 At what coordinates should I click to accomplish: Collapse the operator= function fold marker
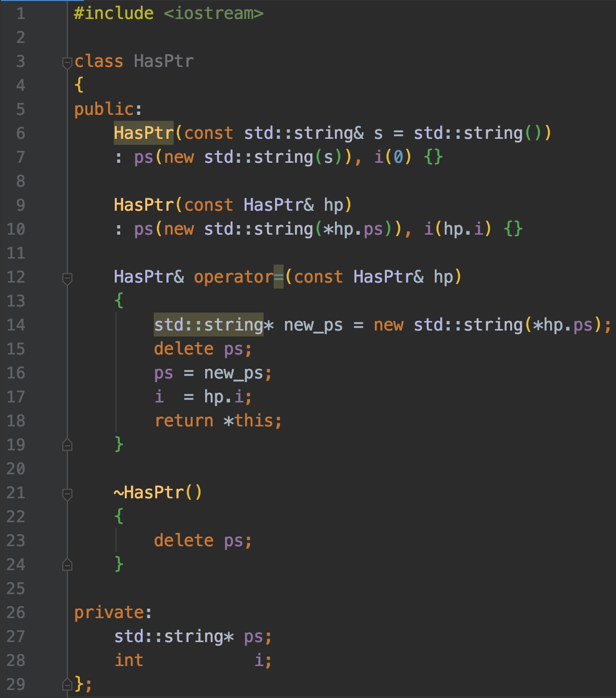tap(67, 279)
